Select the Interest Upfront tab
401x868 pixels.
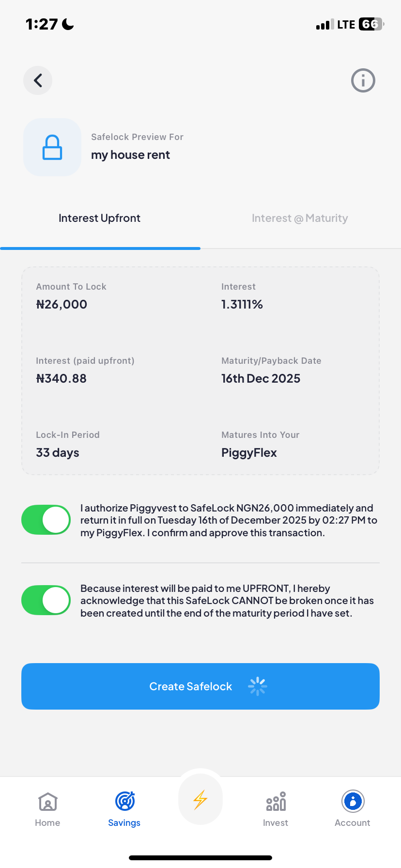coord(99,218)
